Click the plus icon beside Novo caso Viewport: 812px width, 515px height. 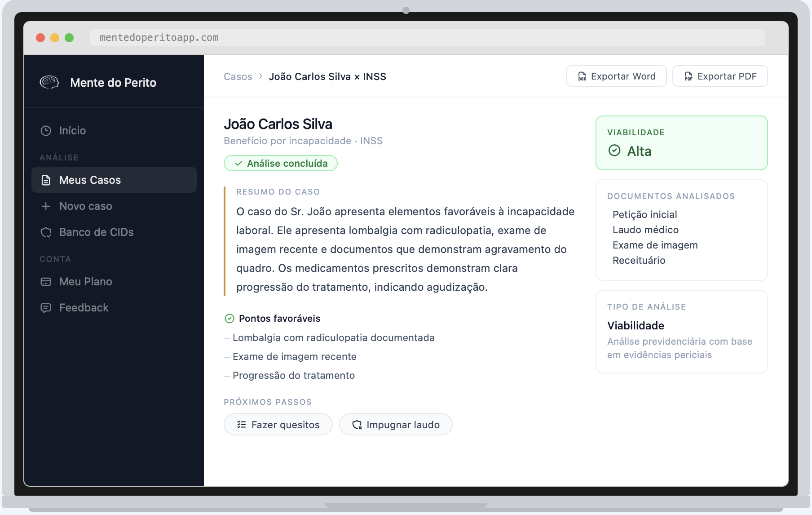click(x=46, y=206)
